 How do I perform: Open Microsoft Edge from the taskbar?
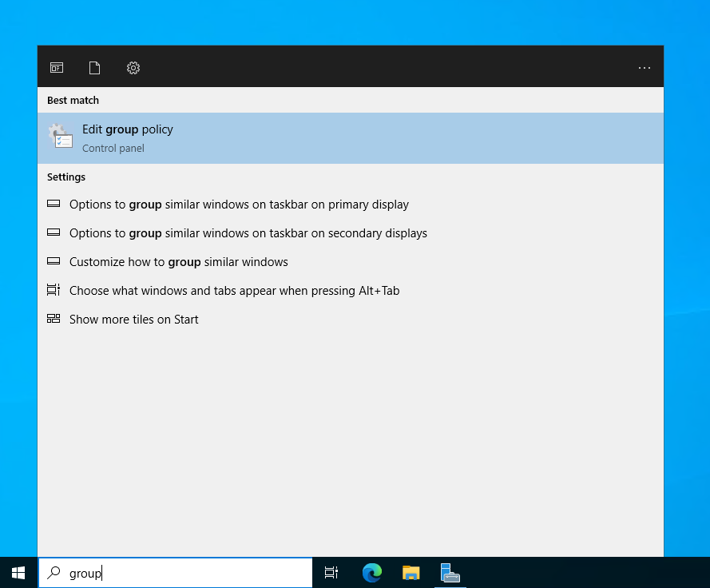[371, 573]
